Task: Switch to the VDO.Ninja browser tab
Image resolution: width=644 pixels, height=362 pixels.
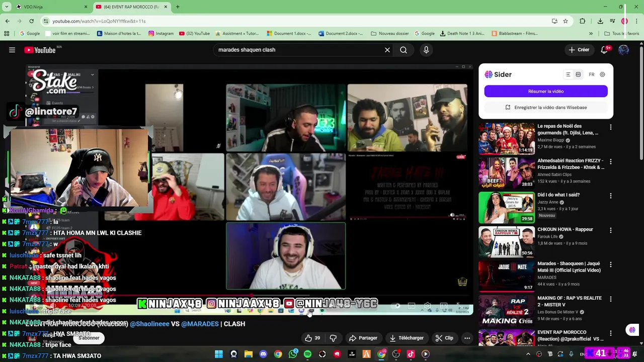Action: [x=50, y=7]
